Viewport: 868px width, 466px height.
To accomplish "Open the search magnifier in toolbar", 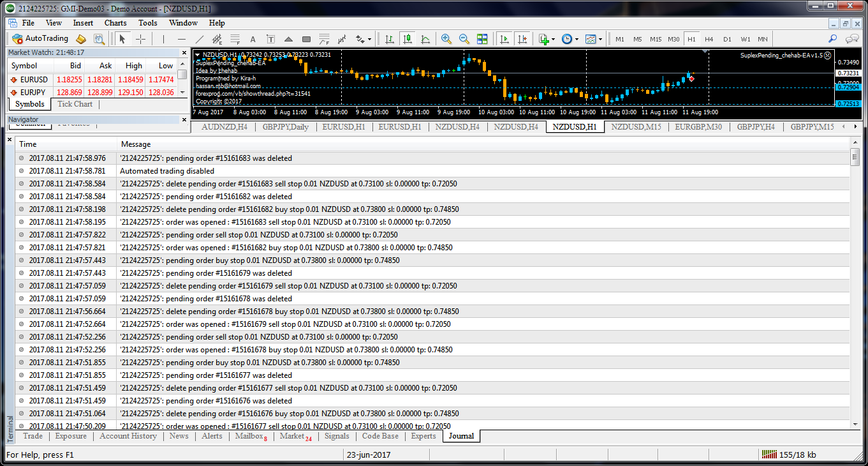I will click(832, 39).
